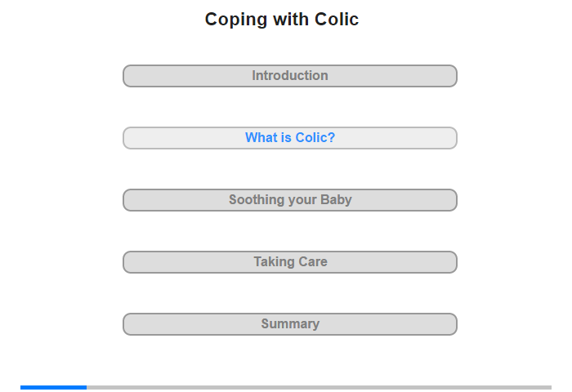Open the Introduction section

point(289,76)
